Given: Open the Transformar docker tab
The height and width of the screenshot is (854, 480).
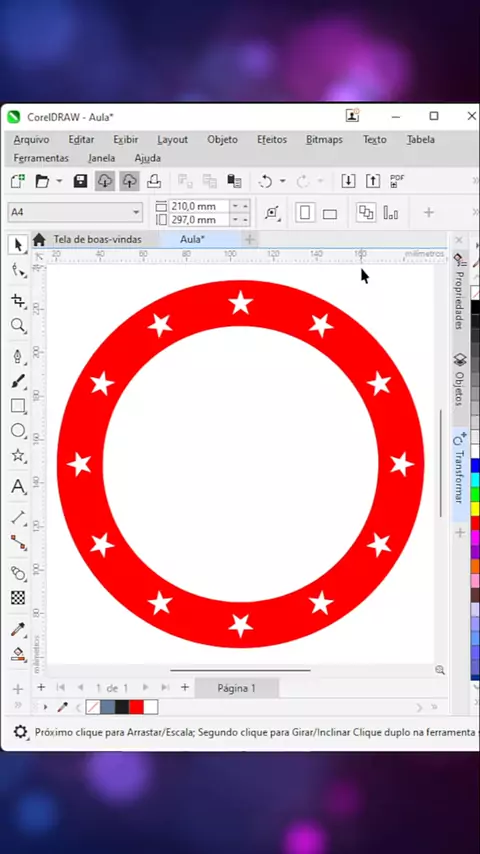Looking at the screenshot, I should (460, 475).
